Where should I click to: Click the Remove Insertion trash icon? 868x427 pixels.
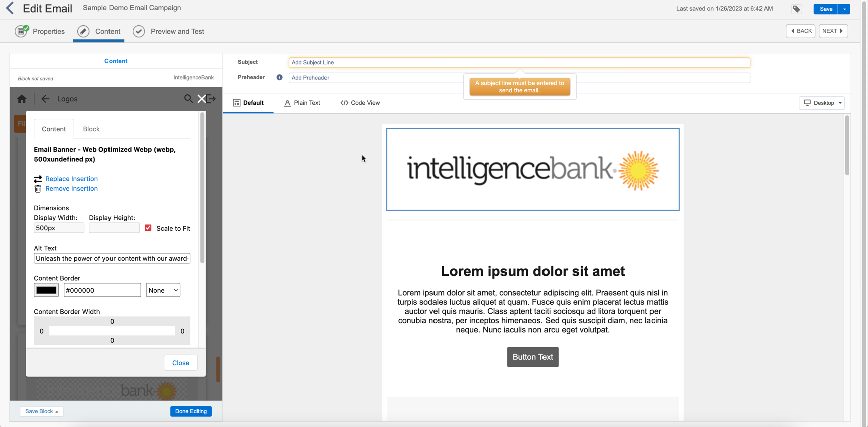click(38, 189)
